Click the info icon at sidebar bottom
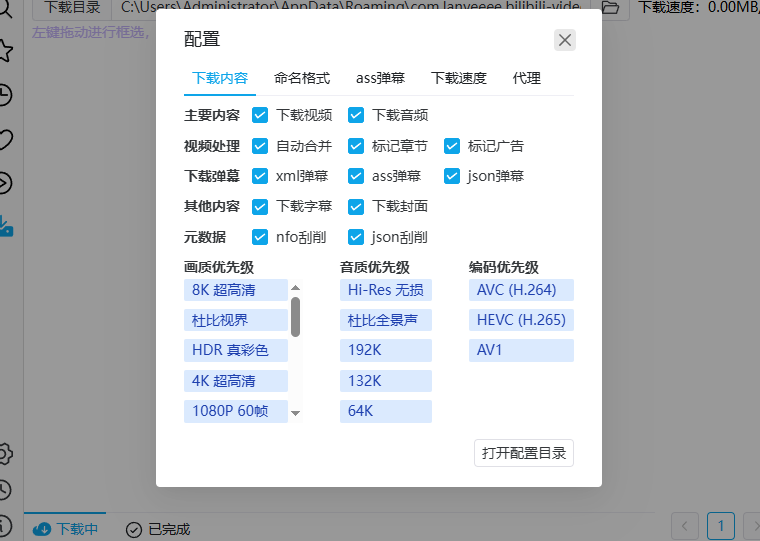Viewport: 760px width, 541px height. 5,524
